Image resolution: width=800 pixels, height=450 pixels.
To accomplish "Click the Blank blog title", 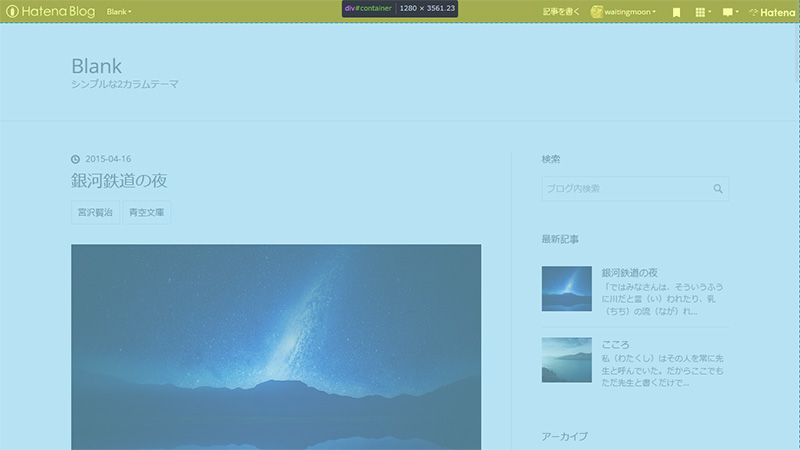I will click(96, 66).
